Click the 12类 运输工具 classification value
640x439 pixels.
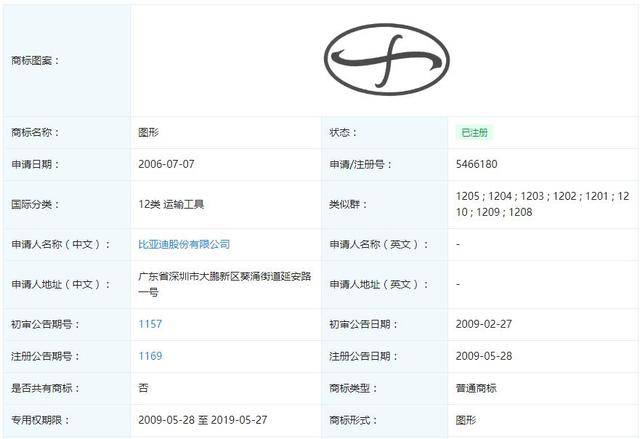point(171,204)
